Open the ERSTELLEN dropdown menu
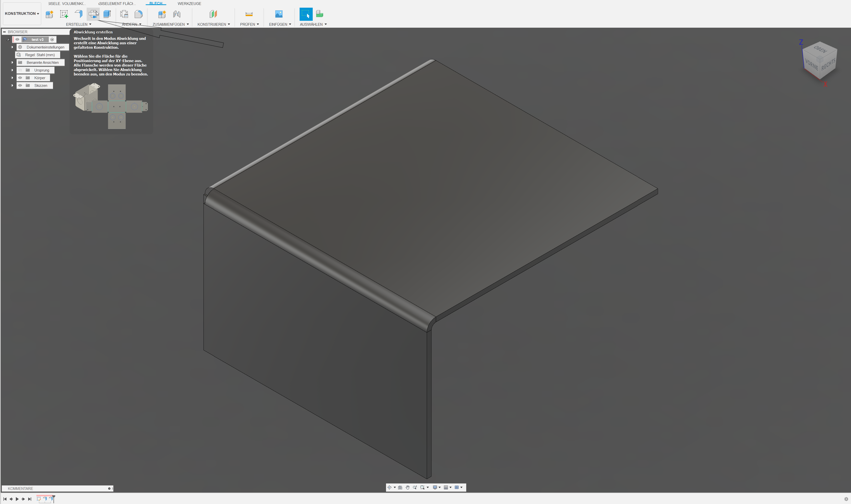851x504 pixels. (78, 24)
